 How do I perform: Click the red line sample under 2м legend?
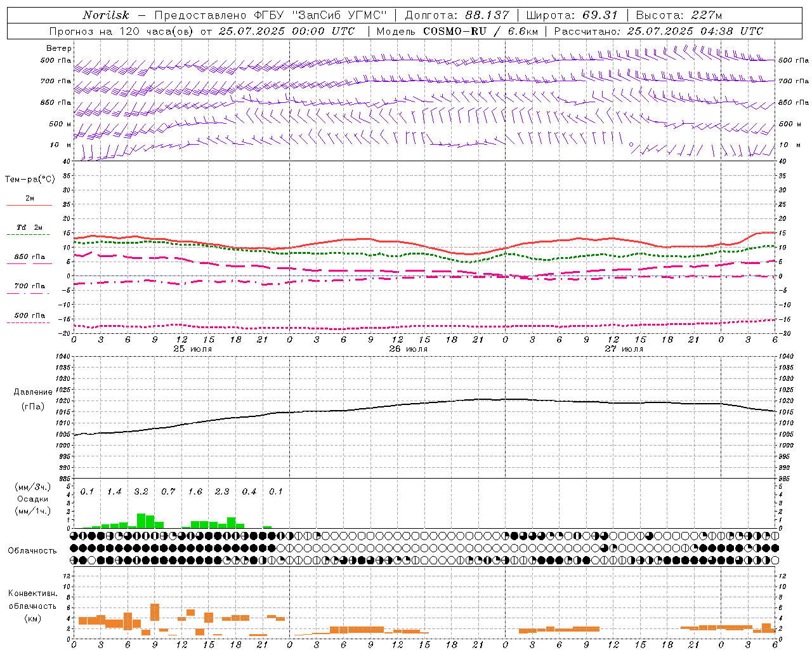click(x=29, y=205)
